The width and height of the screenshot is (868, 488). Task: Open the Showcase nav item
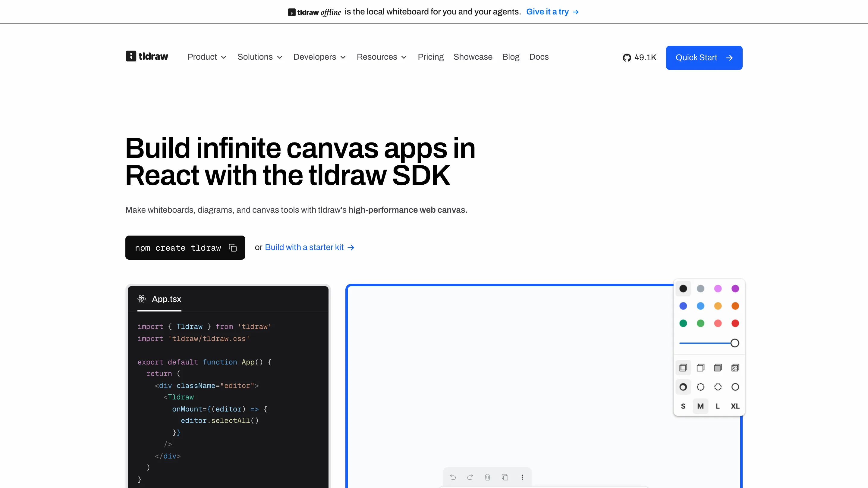tap(473, 57)
